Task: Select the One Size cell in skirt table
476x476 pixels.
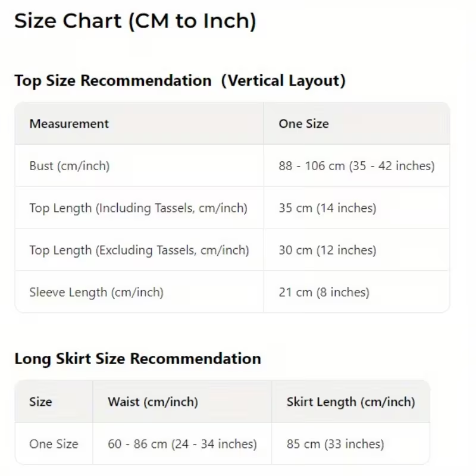Action: 54,444
